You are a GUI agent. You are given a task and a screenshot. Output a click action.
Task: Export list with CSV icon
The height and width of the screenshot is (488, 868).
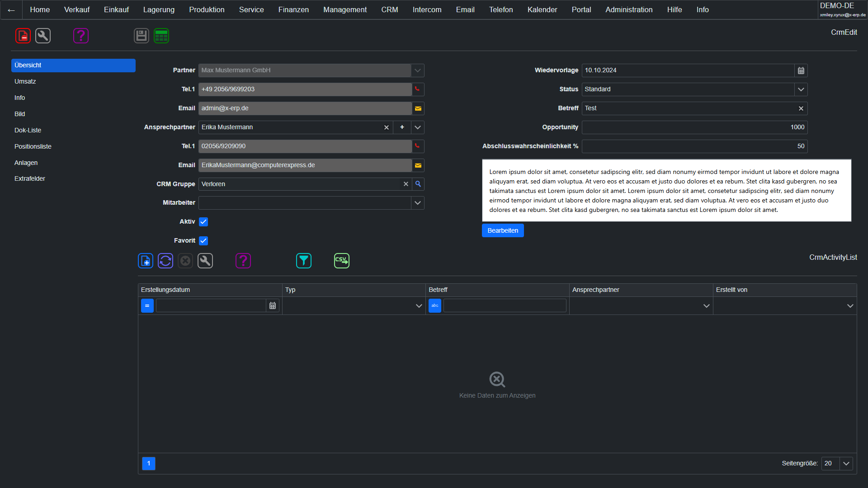342,261
